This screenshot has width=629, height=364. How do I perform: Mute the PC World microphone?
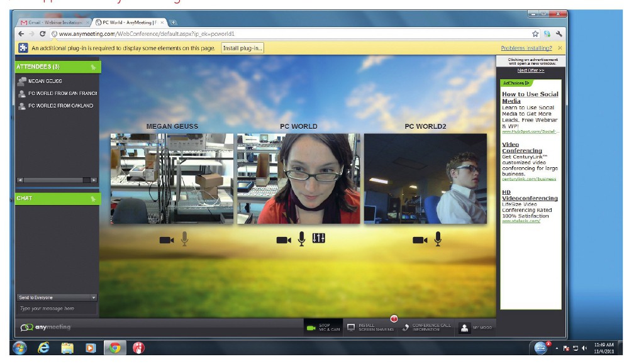tap(302, 240)
